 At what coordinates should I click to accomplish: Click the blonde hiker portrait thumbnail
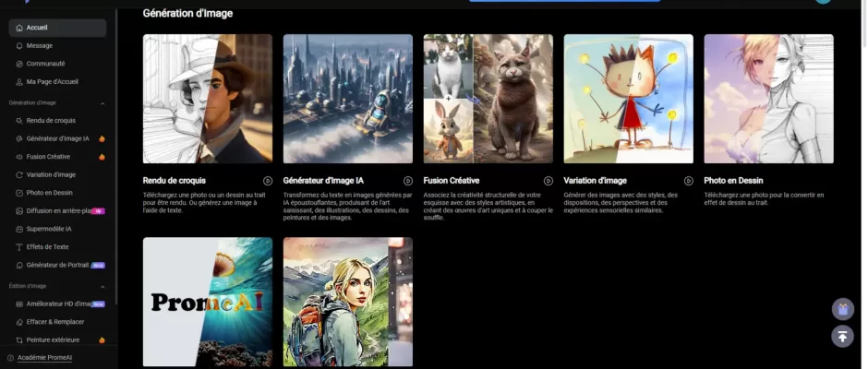click(x=347, y=302)
